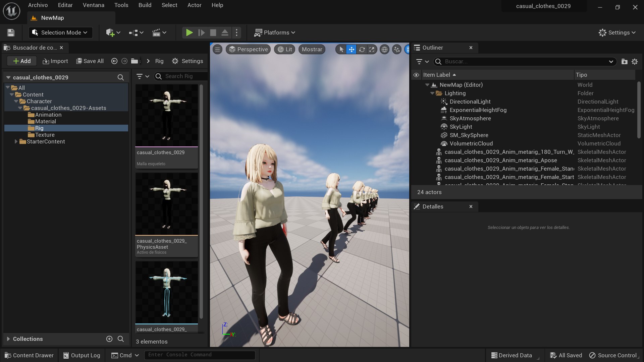Toggle surface snapping icon in viewport
This screenshot has width=644, height=362.
[x=397, y=50]
